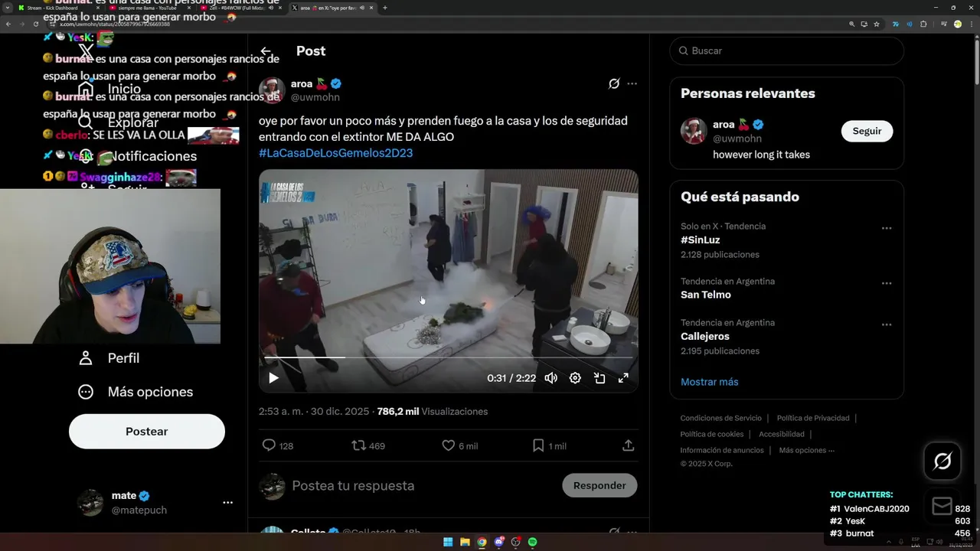Open the zoom magnifier in the address bar
This screenshot has height=551, width=980.
[851, 24]
